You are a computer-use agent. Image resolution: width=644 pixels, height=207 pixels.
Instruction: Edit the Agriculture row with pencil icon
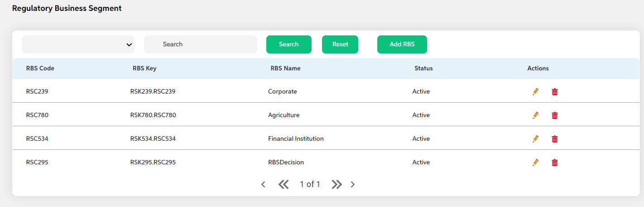coord(536,115)
